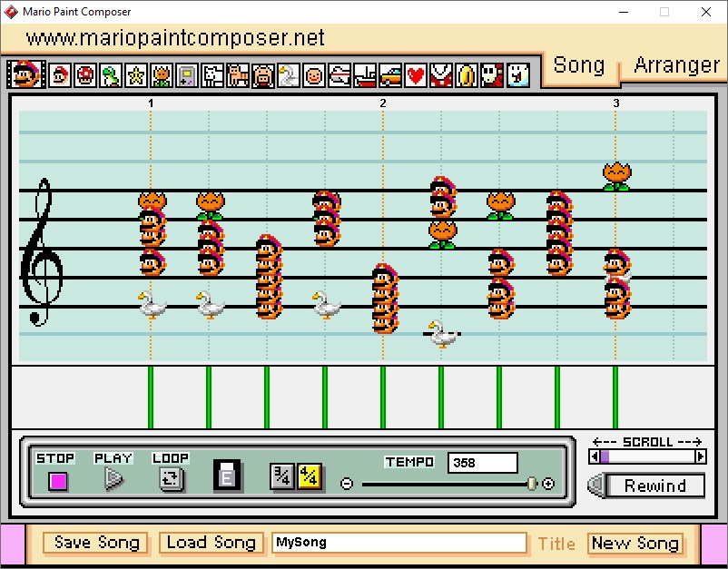Stay on the Song tab
This screenshot has width=728, height=569.
[580, 65]
